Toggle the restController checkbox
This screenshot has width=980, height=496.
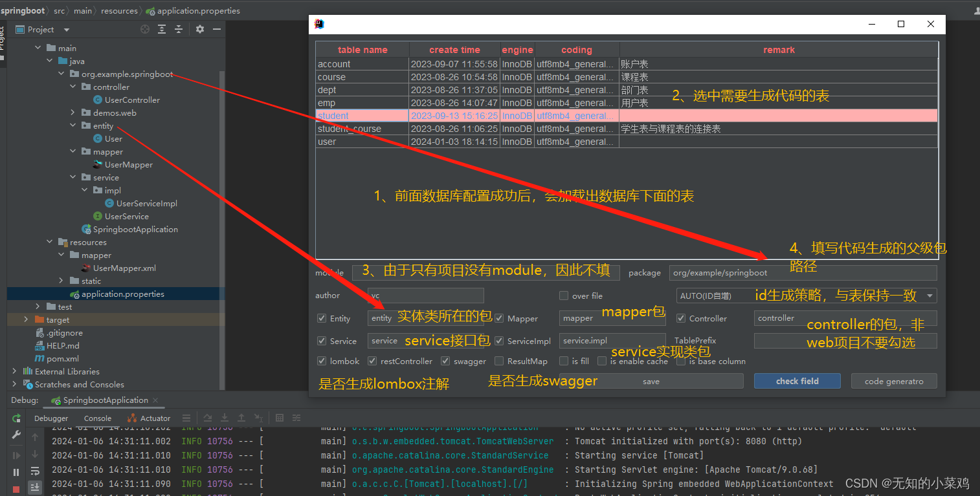click(372, 361)
